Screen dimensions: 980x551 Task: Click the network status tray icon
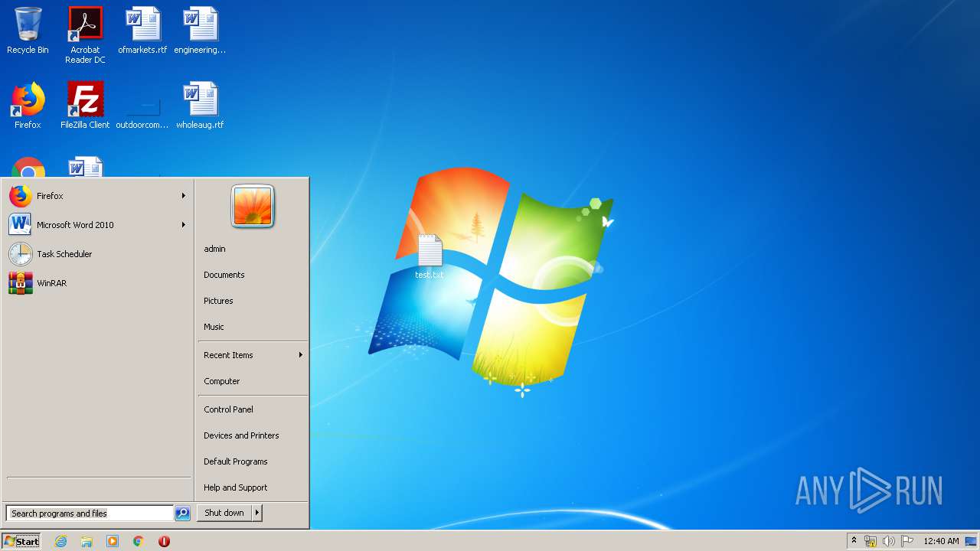pyautogui.click(x=871, y=541)
